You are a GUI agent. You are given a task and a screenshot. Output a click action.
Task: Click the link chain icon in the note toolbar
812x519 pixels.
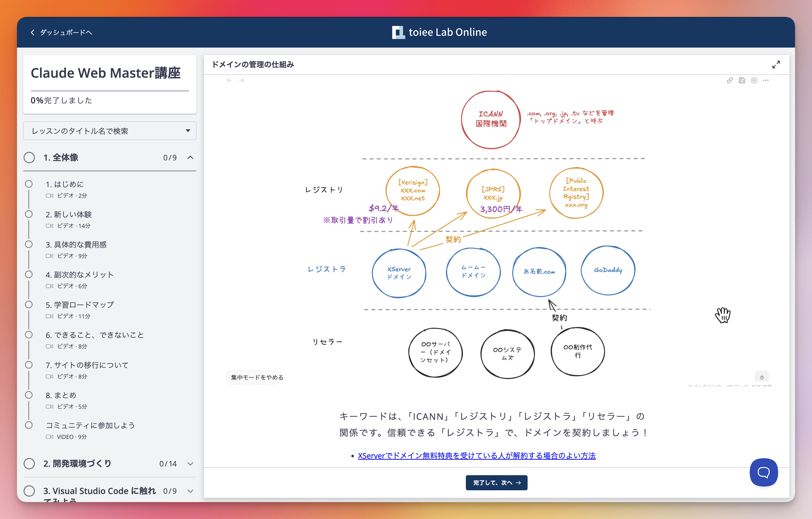[729, 80]
